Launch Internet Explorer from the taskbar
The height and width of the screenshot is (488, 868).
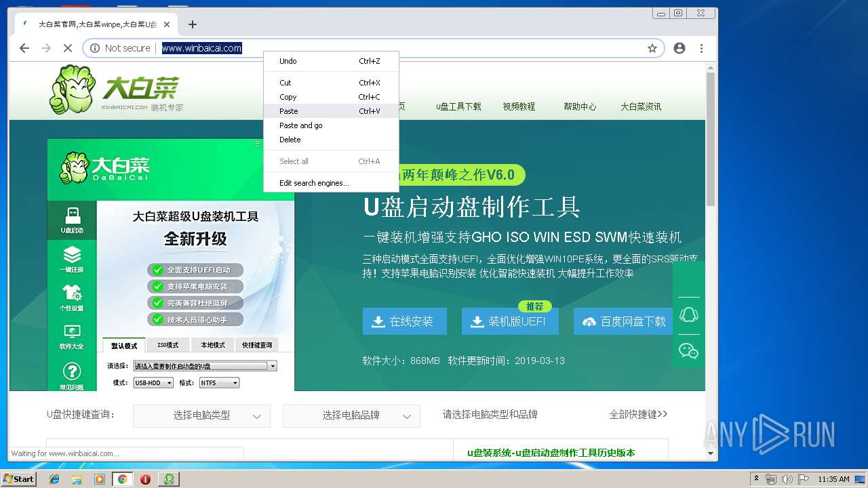coord(54,479)
